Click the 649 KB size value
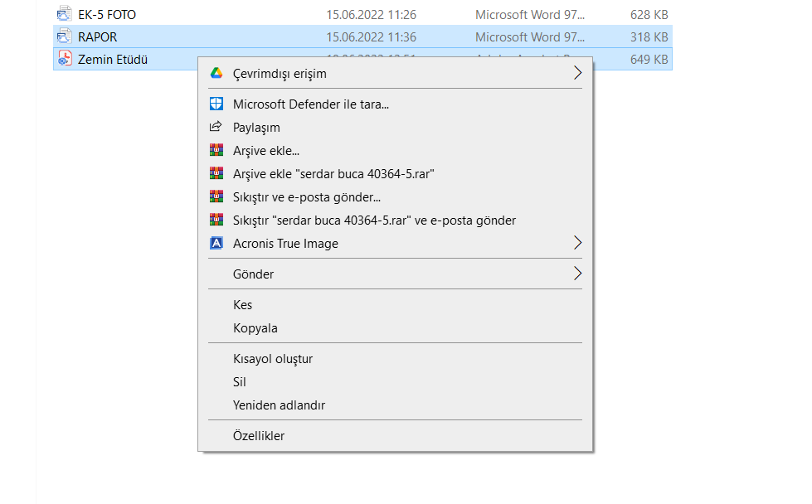The width and height of the screenshot is (812, 504). (x=649, y=60)
